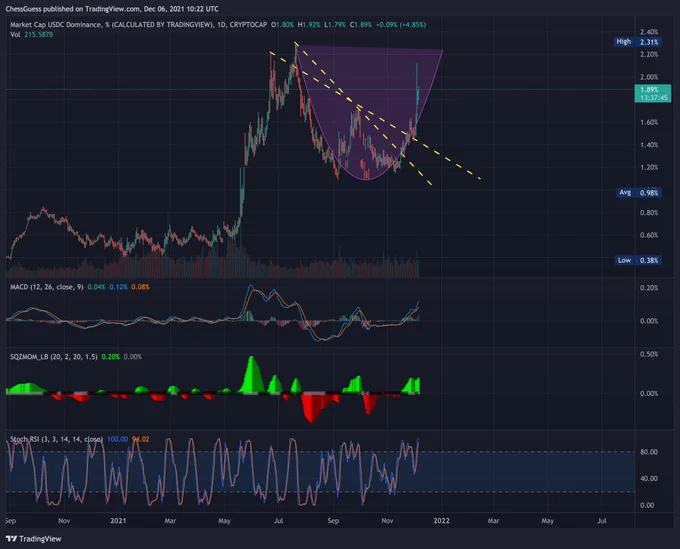This screenshot has width=680, height=549.
Task: Click the 1.60% price axis label
Action: [x=649, y=122]
